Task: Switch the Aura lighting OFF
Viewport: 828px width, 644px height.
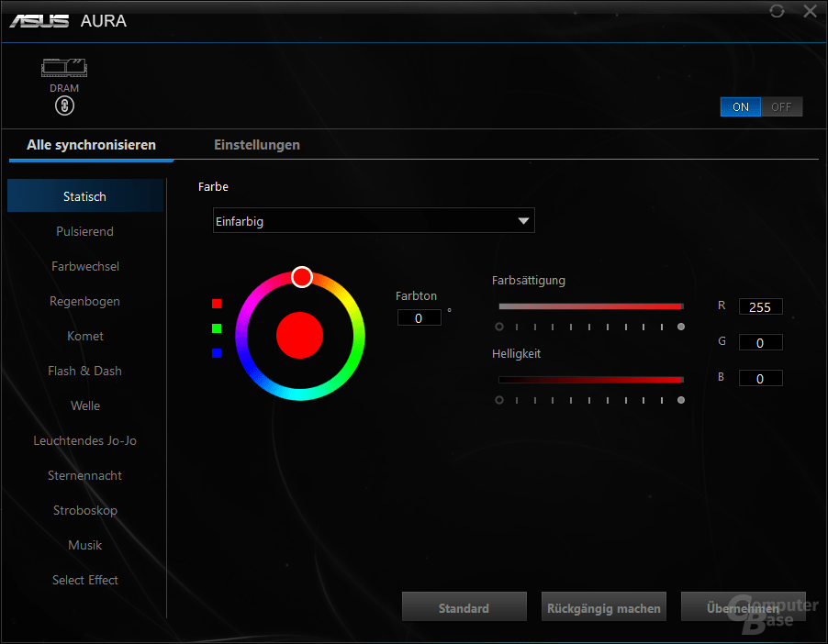Action: click(x=781, y=106)
